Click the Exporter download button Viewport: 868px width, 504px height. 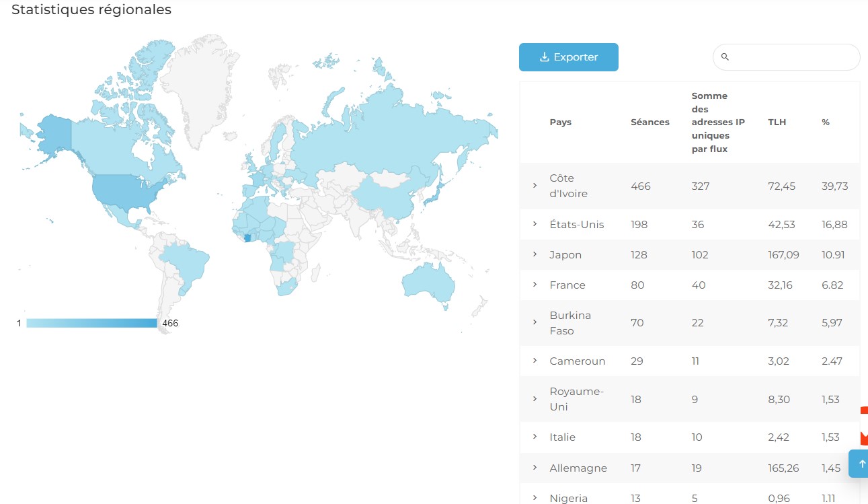(x=568, y=57)
